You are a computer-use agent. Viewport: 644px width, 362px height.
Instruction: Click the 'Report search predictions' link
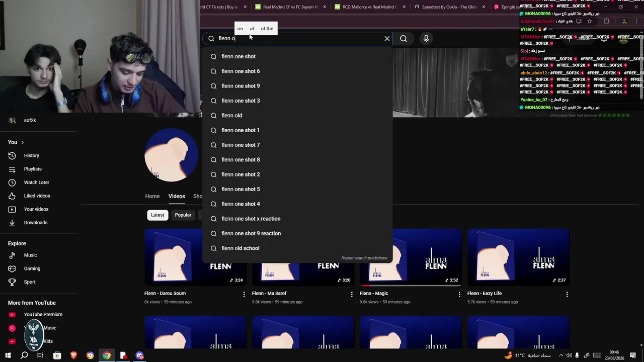[x=364, y=258]
